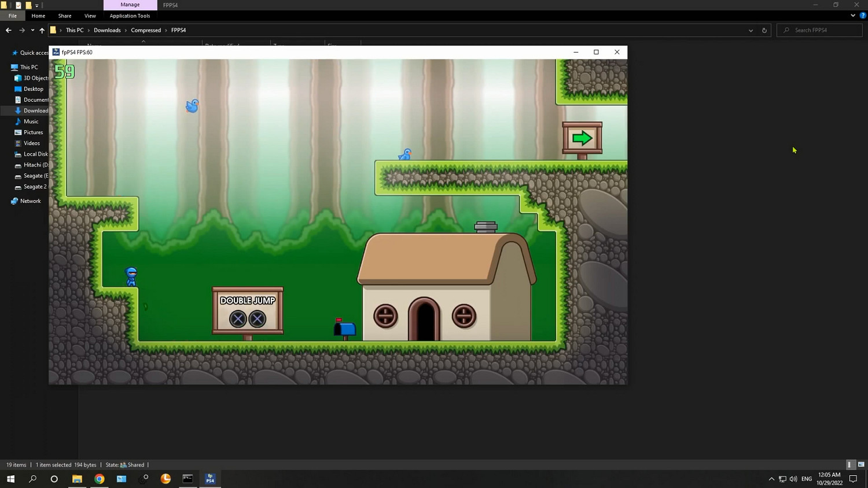The height and width of the screenshot is (488, 868).
Task: Open the address bar history dropdown
Action: tap(751, 30)
